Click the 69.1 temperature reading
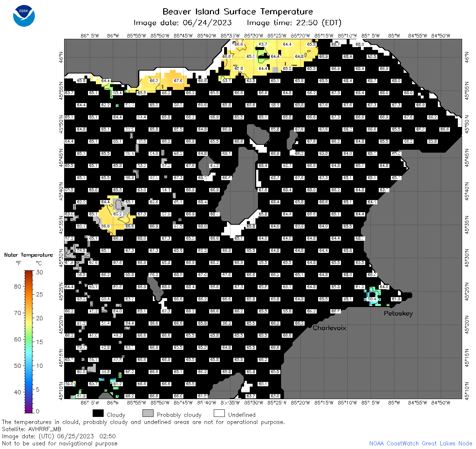The image size is (476, 449). [227, 153]
